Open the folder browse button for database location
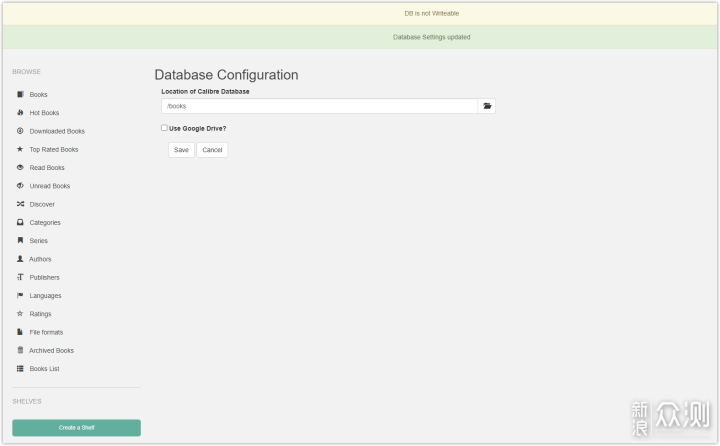The image size is (720, 446). click(x=487, y=106)
